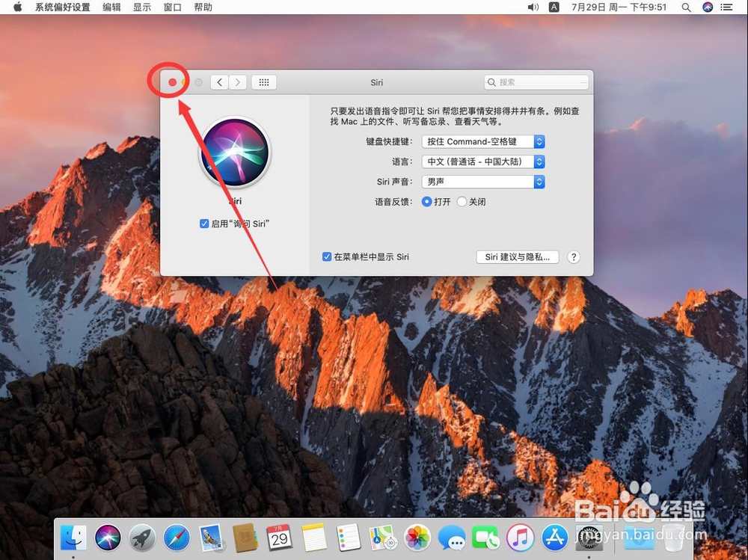The width and height of the screenshot is (748, 560).
Task: Open volume control in menu bar
Action: pyautogui.click(x=533, y=7)
